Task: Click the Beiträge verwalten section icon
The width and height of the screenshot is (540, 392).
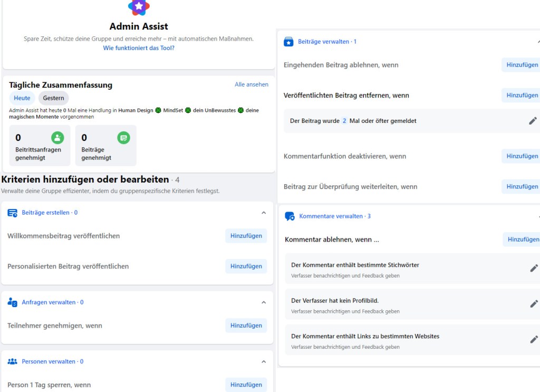Action: [x=288, y=42]
